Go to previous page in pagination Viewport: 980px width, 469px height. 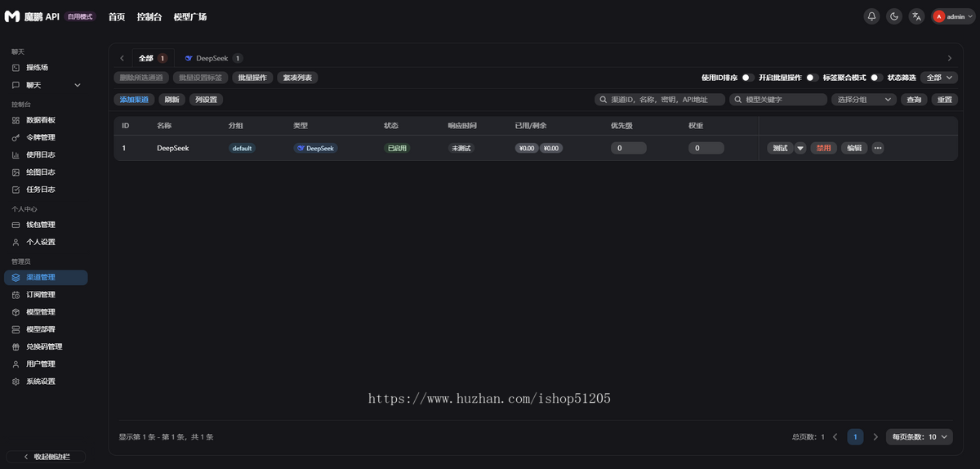(835, 437)
